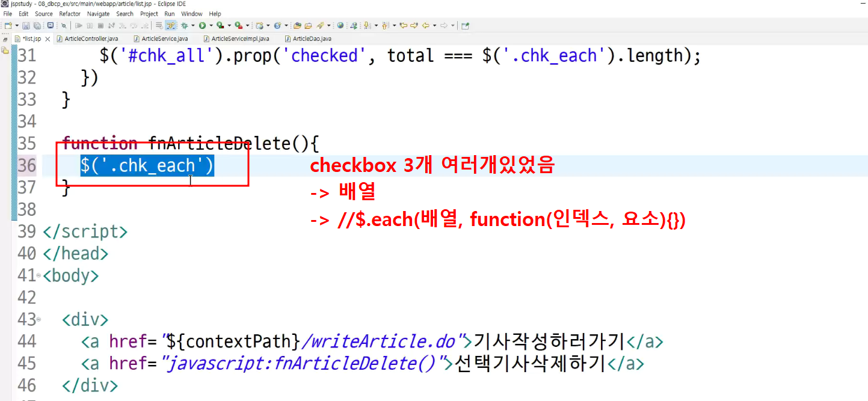
Task: Open the Refactor menu
Action: pyautogui.click(x=70, y=13)
